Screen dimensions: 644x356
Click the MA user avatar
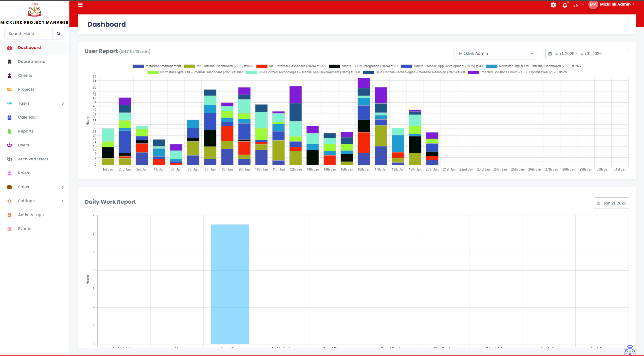(593, 5)
